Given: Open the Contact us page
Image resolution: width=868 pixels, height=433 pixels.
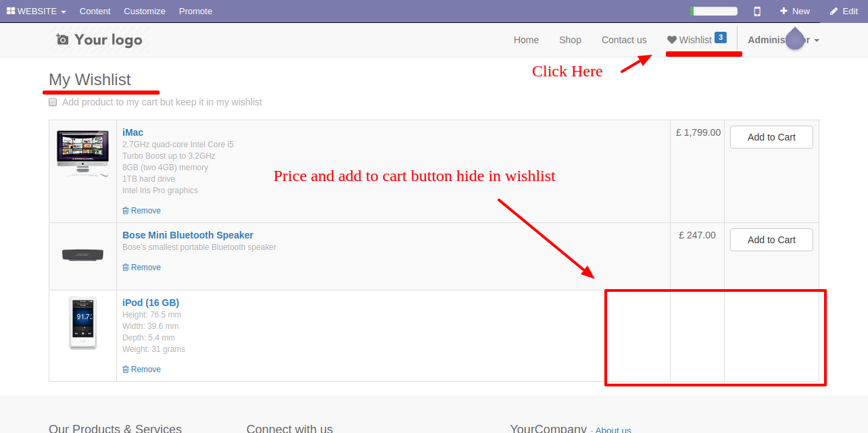Looking at the screenshot, I should 624,40.
